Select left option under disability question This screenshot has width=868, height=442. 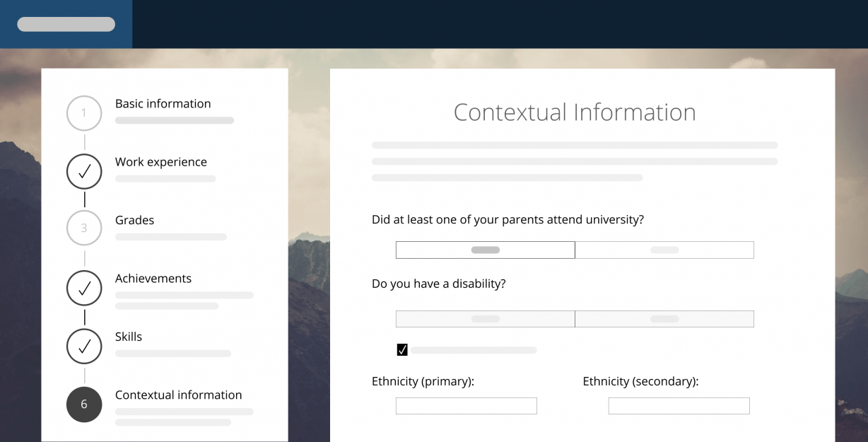(x=485, y=319)
